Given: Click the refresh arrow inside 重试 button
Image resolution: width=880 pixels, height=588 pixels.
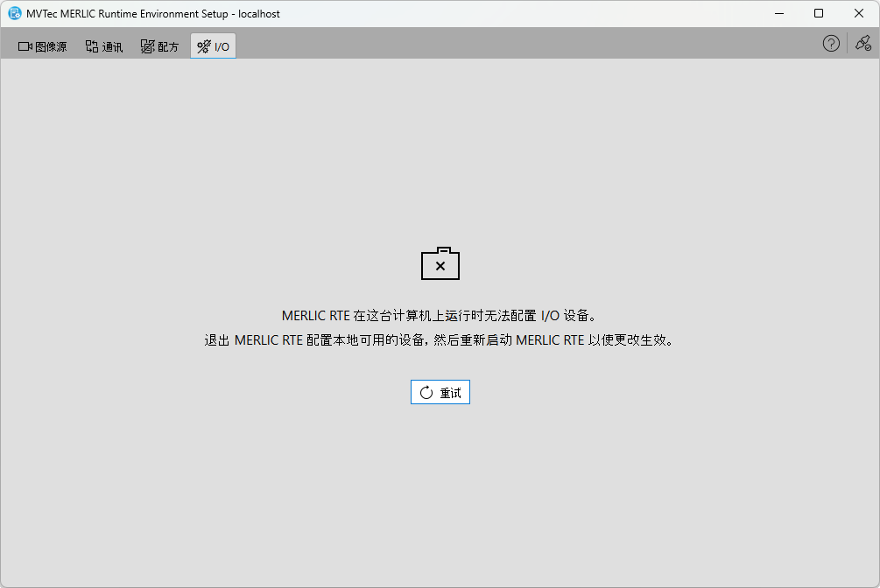Looking at the screenshot, I should pyautogui.click(x=425, y=392).
